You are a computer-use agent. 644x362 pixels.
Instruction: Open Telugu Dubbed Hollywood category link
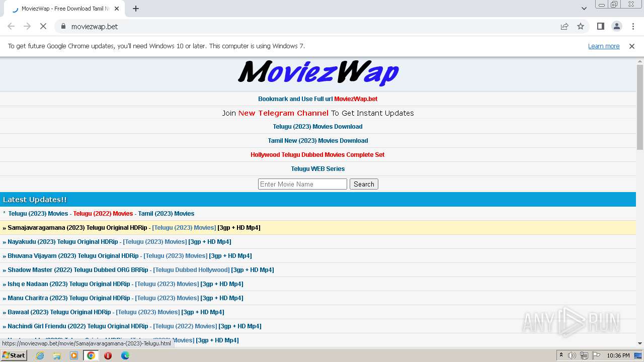pyautogui.click(x=191, y=270)
